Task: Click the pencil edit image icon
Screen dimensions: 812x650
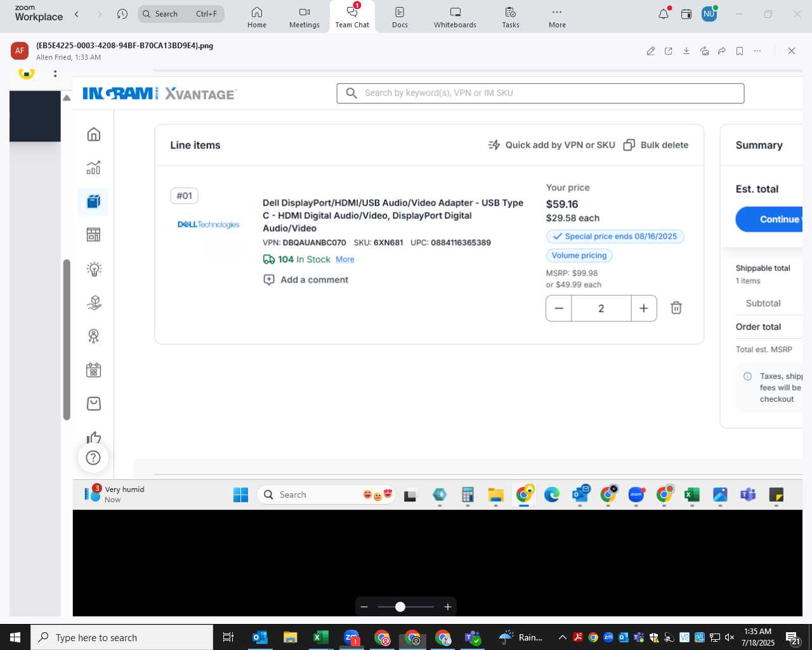Action: coord(651,51)
